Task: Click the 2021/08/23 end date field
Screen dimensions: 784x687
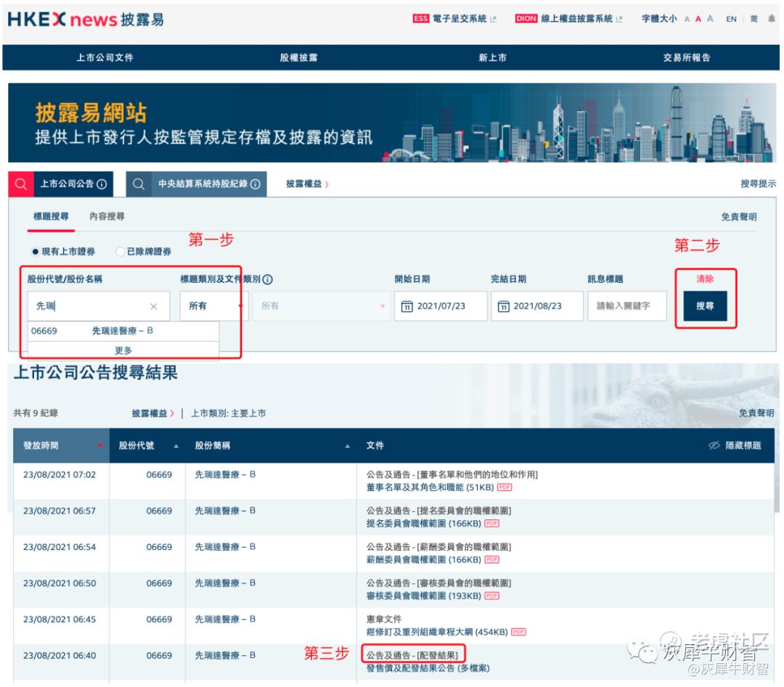Action: (x=537, y=306)
